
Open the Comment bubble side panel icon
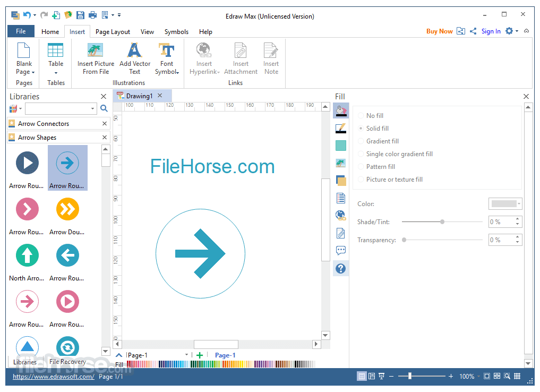point(340,250)
